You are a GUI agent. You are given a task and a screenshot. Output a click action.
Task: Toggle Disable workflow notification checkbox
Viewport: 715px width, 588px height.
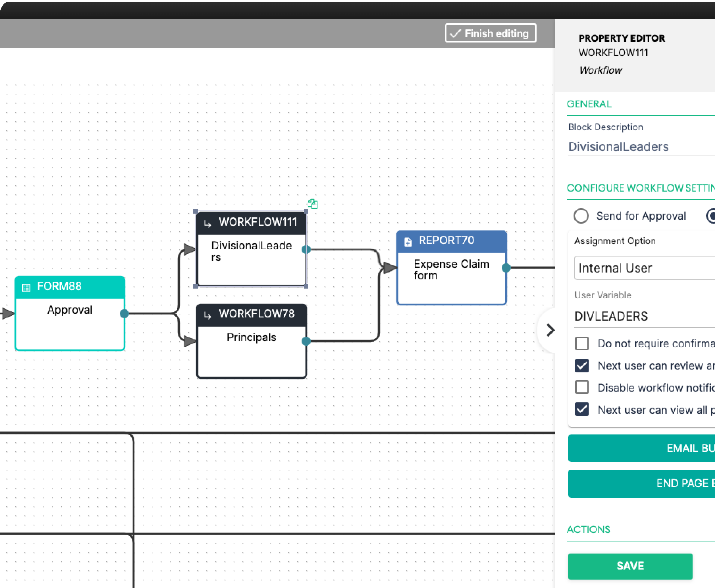pyautogui.click(x=581, y=387)
